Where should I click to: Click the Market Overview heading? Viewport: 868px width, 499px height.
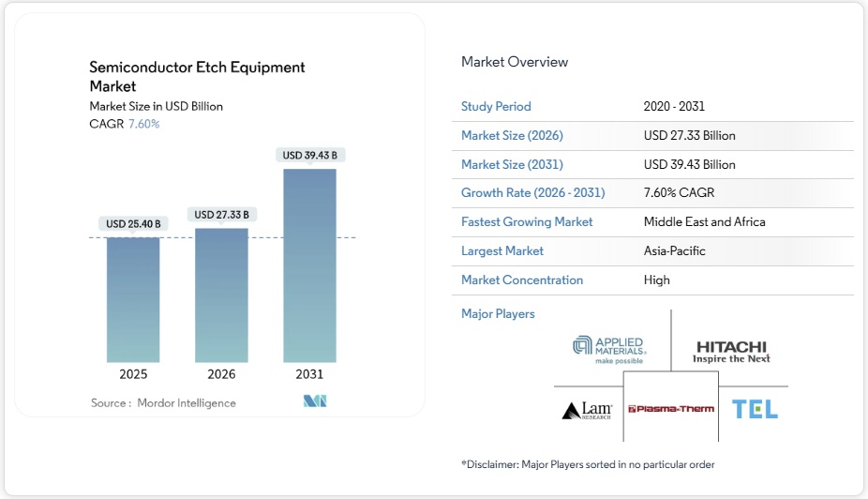tap(515, 62)
